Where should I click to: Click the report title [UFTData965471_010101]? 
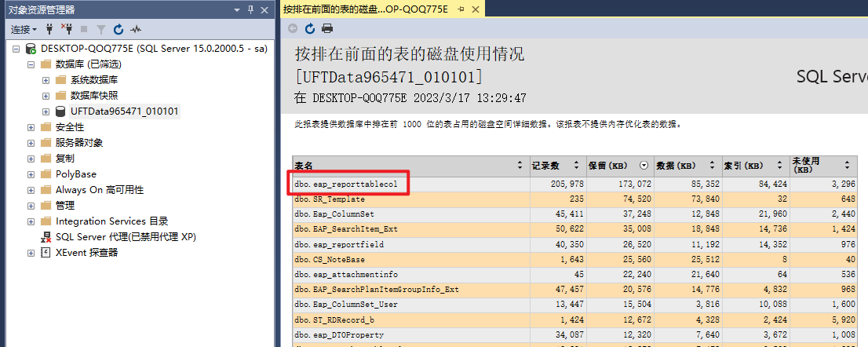[x=388, y=76]
